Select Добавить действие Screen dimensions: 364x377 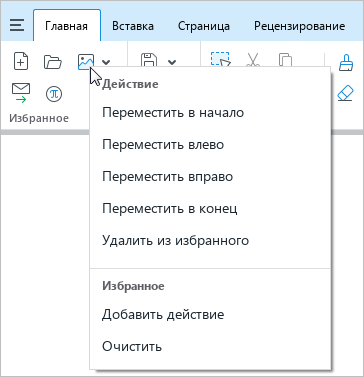(x=210, y=315)
